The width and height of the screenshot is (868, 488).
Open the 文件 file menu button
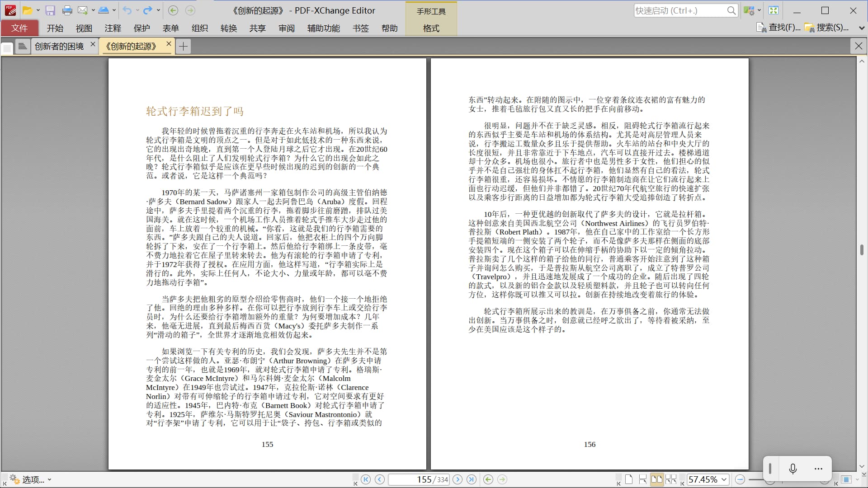(x=19, y=28)
